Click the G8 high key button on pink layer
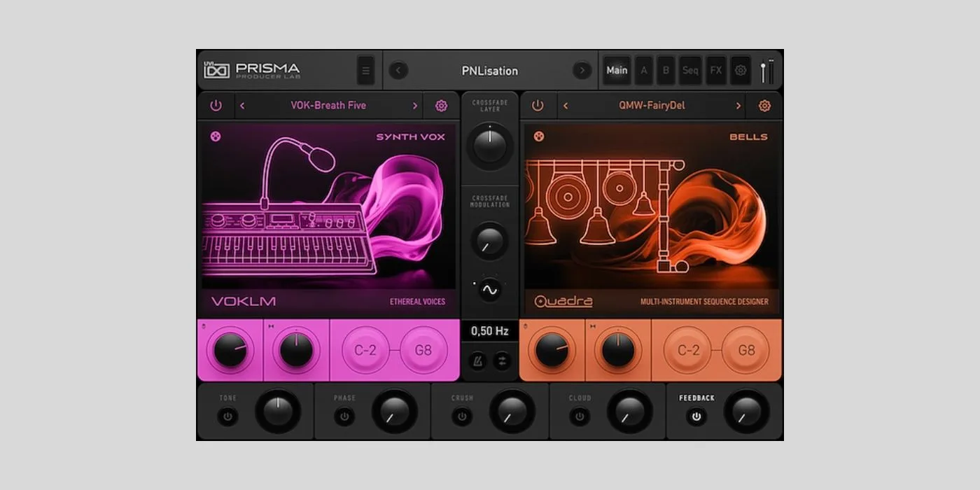Screen dimensions: 980x490 tap(423, 350)
